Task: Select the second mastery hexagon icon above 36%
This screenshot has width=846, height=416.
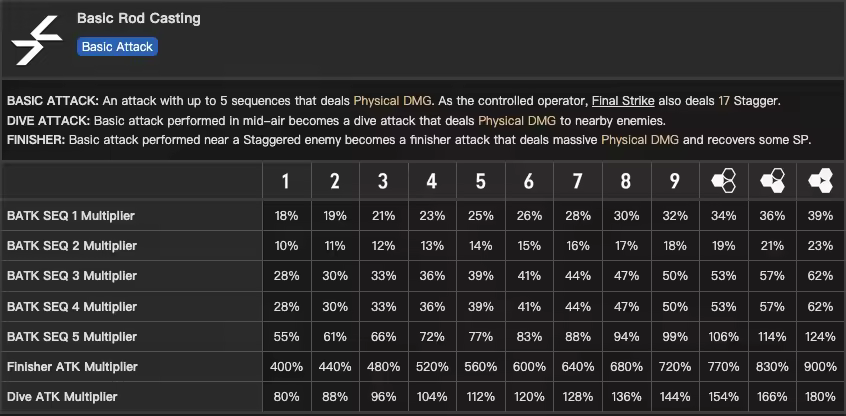Action: click(x=772, y=181)
